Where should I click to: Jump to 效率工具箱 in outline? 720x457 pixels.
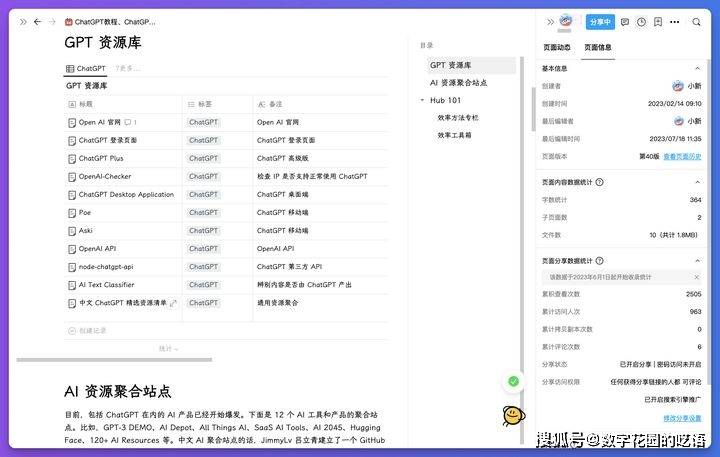tap(454, 135)
